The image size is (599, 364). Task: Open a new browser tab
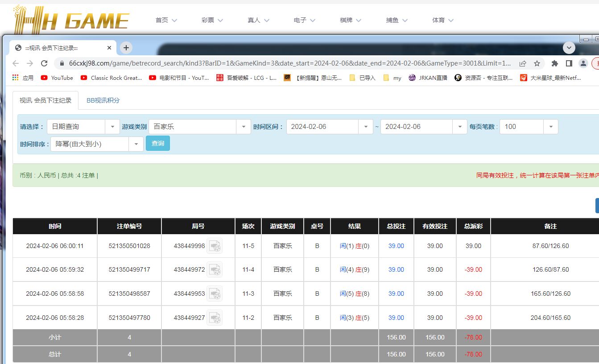pyautogui.click(x=126, y=48)
